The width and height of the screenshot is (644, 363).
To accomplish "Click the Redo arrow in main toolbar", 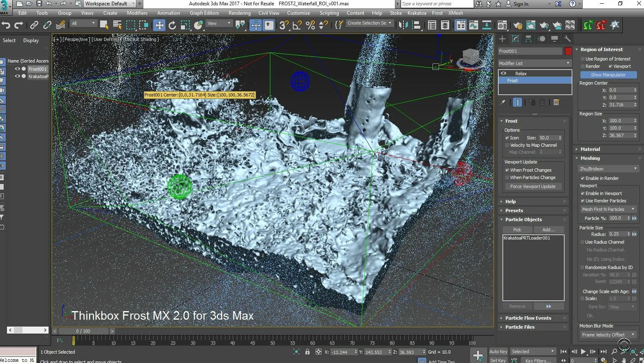I will [18, 25].
